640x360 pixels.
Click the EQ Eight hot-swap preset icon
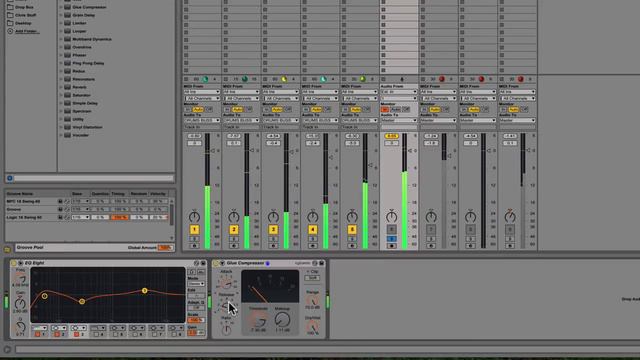tap(196, 263)
